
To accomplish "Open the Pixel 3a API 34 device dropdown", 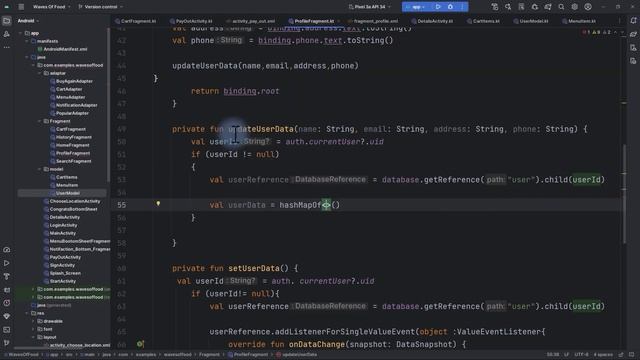I will (x=369, y=7).
